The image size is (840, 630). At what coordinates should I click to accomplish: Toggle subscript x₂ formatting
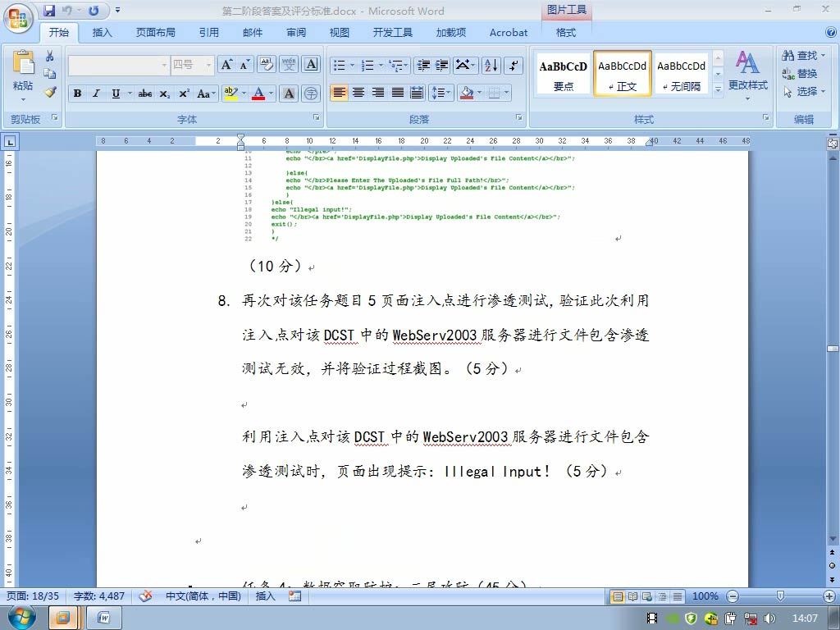(x=164, y=94)
